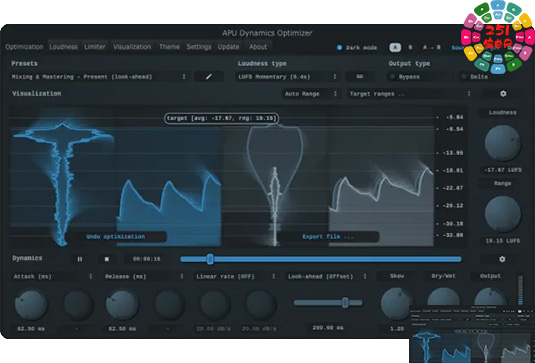535x363 pixels.
Task: Open the Settings tab
Action: pos(199,47)
